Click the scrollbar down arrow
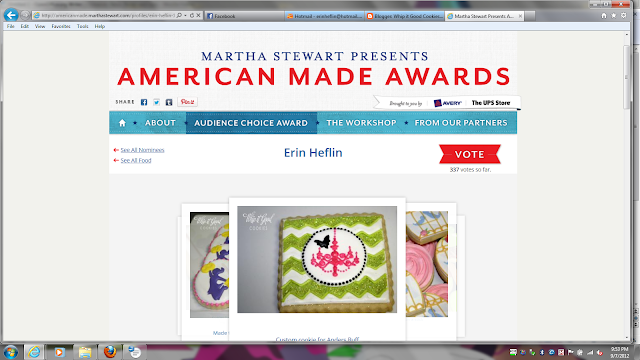This screenshot has height=360, width=640. 627,338
